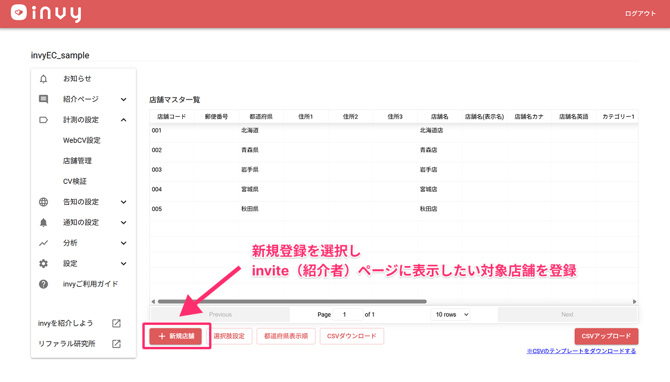Click the Previous page button

pos(220,314)
